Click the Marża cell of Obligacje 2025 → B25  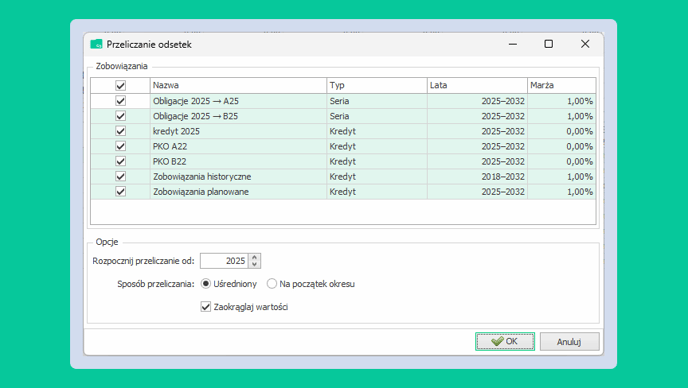562,116
